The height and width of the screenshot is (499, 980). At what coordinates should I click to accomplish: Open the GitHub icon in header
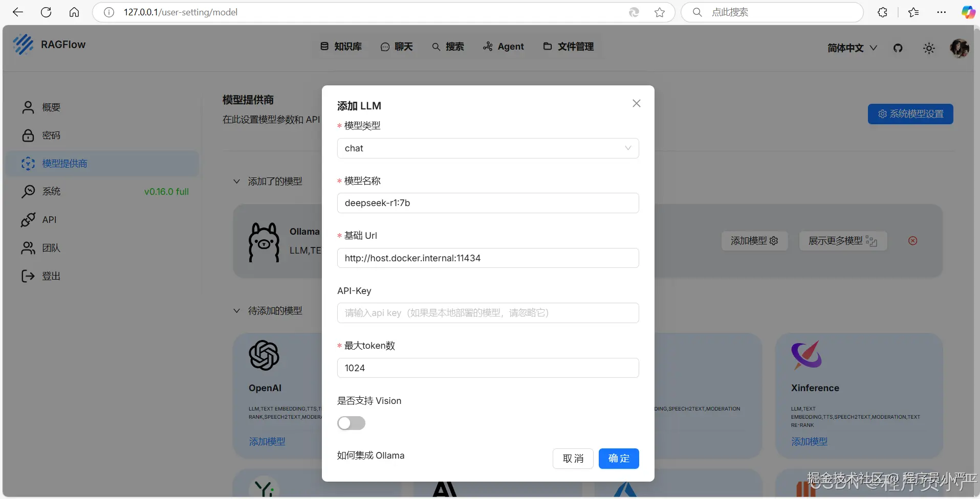[x=898, y=48]
